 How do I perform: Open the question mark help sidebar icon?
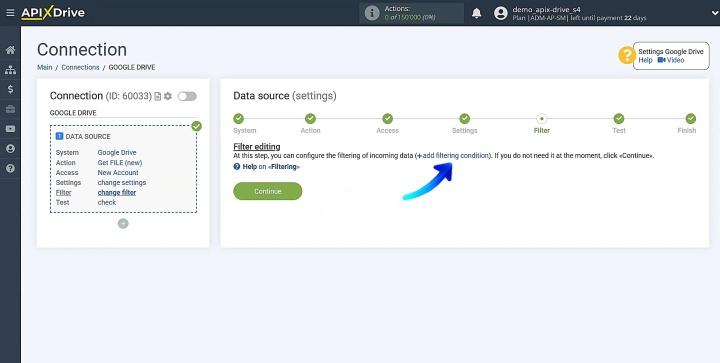[x=10, y=168]
